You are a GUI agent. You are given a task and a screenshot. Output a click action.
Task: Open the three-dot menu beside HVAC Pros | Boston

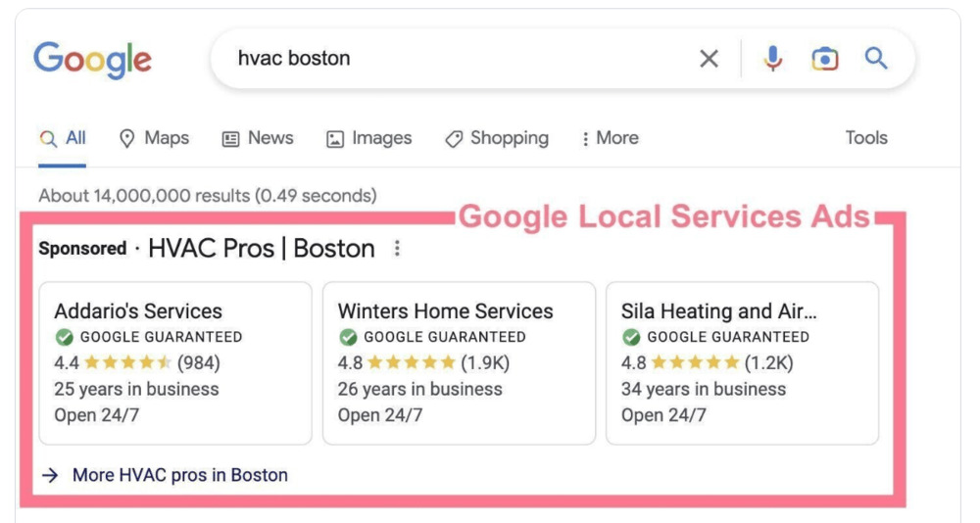coord(397,249)
